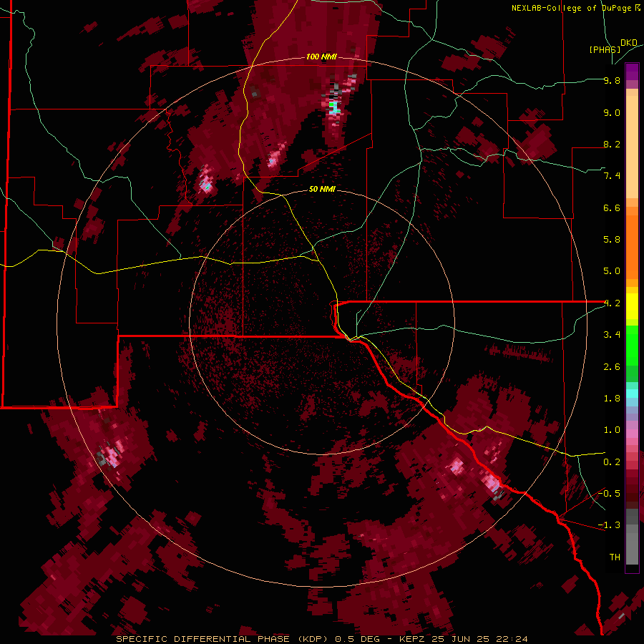
Task: Click the bright yellow segment of the color bar
Action: [632, 306]
